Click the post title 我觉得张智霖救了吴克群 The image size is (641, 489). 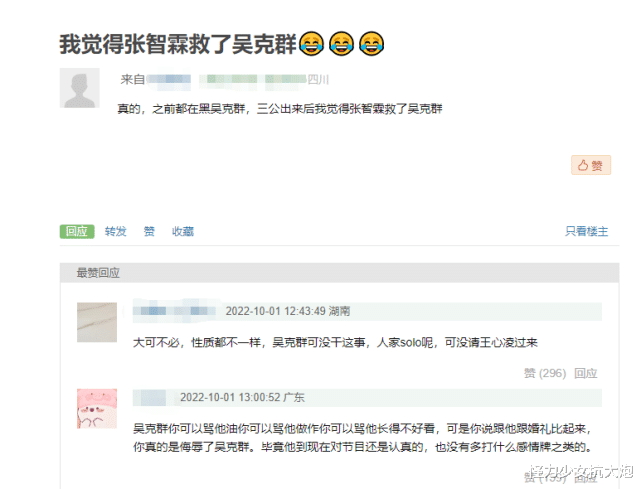pos(178,44)
